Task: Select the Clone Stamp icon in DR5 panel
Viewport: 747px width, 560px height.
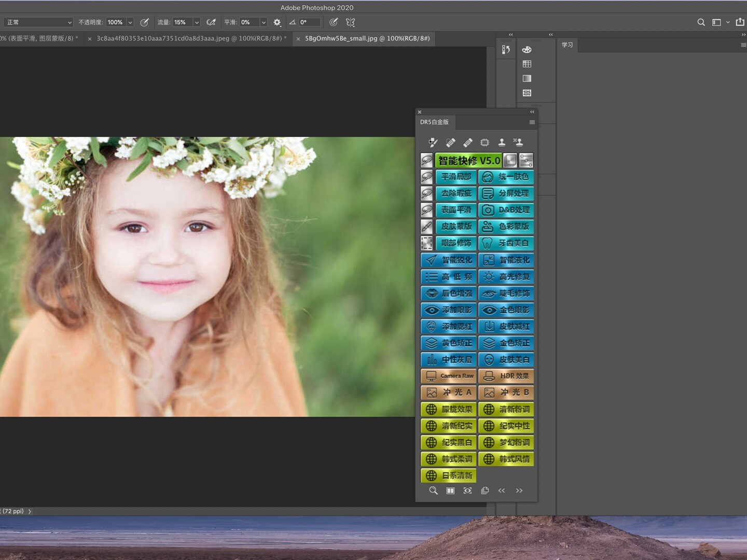Action: (x=502, y=143)
